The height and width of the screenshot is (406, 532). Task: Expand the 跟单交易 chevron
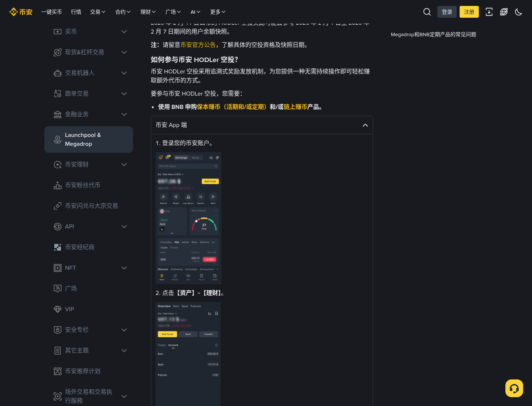point(124,94)
